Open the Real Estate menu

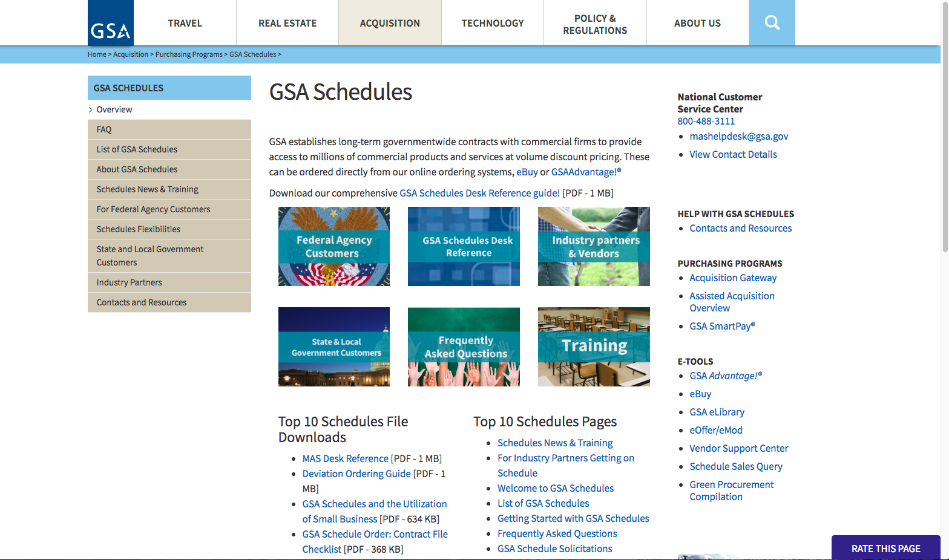(x=287, y=23)
